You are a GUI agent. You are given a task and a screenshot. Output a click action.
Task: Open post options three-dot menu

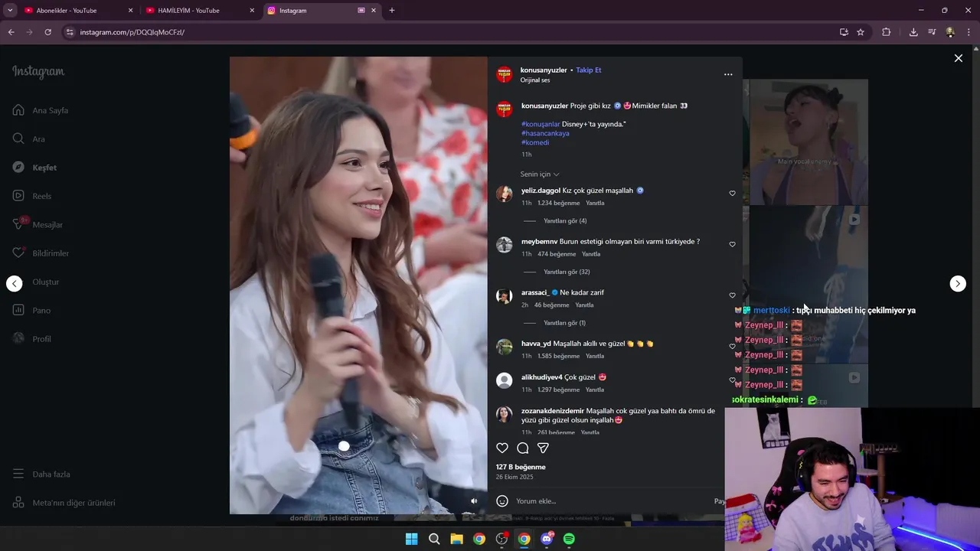point(728,74)
